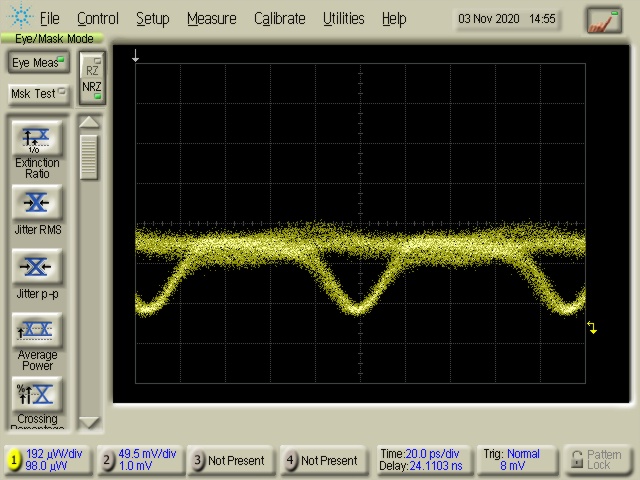640x480 pixels.
Task: Click the measurement list scrollbar thumb
Action: [90, 157]
